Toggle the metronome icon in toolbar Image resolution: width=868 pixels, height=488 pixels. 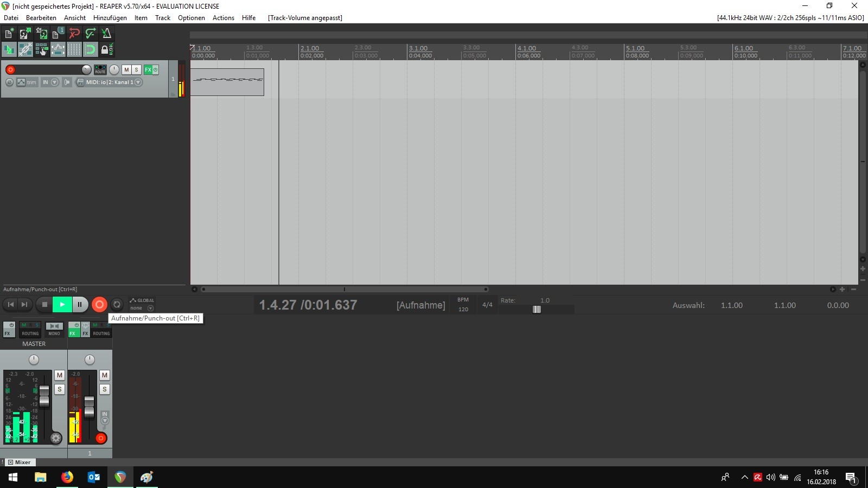click(106, 34)
